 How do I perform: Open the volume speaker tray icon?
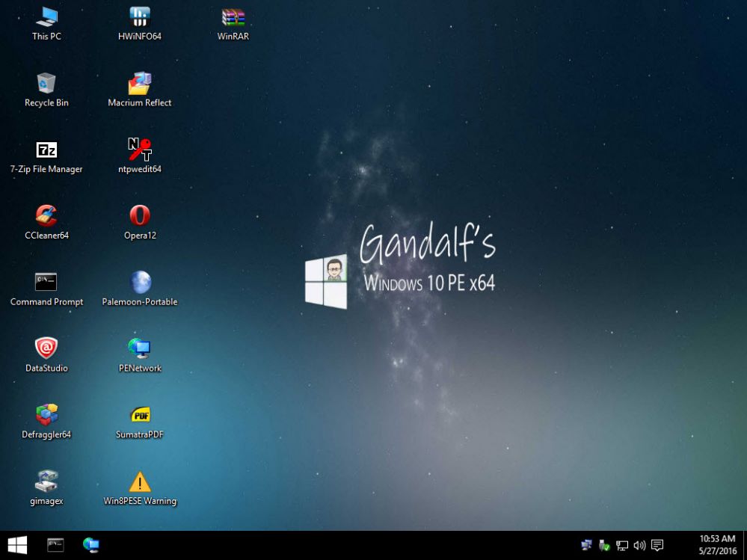pos(639,545)
